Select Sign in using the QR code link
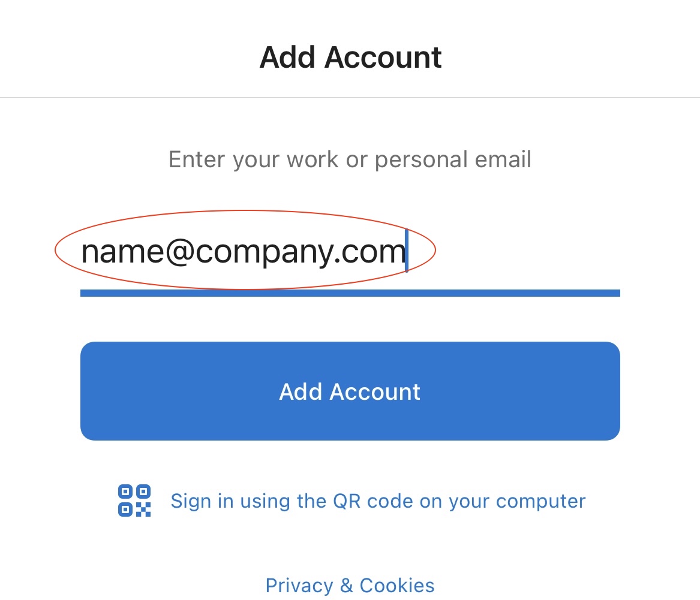700x600 pixels. click(x=378, y=502)
